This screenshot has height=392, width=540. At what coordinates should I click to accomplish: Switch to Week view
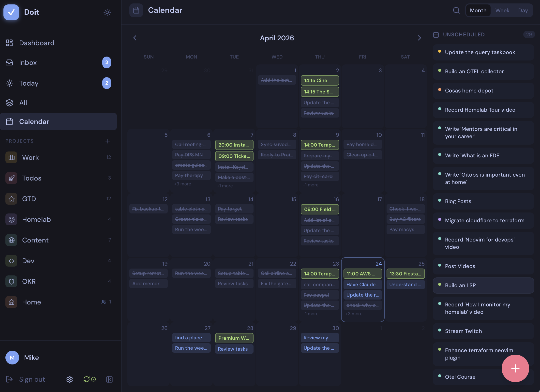[x=502, y=10]
